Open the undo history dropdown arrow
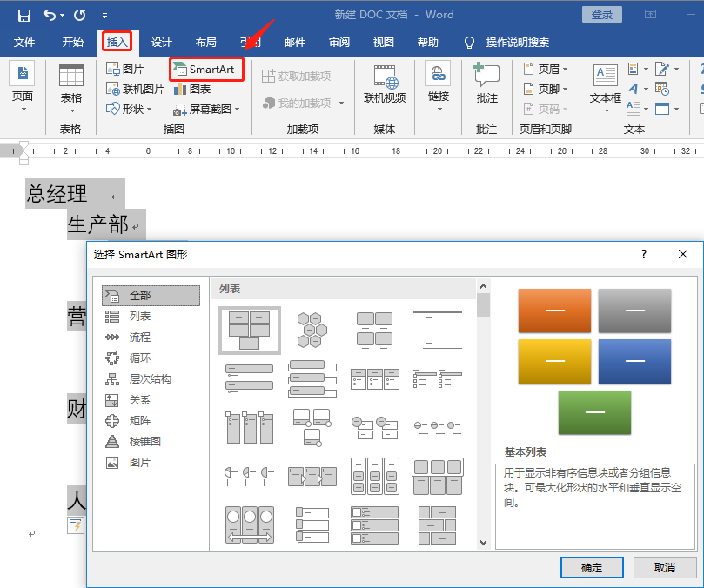The height and width of the screenshot is (588, 704). click(63, 16)
